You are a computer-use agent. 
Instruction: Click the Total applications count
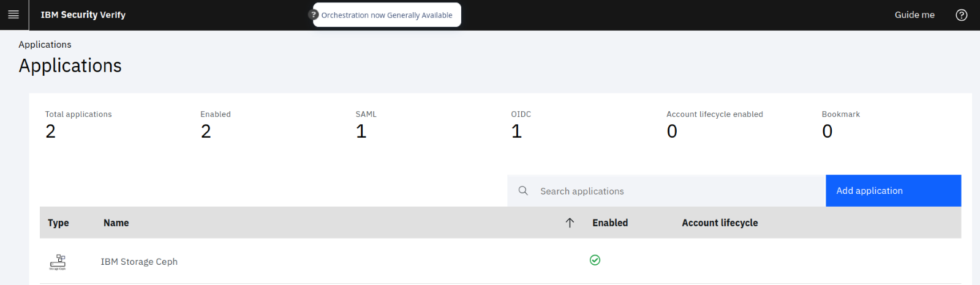point(50,131)
